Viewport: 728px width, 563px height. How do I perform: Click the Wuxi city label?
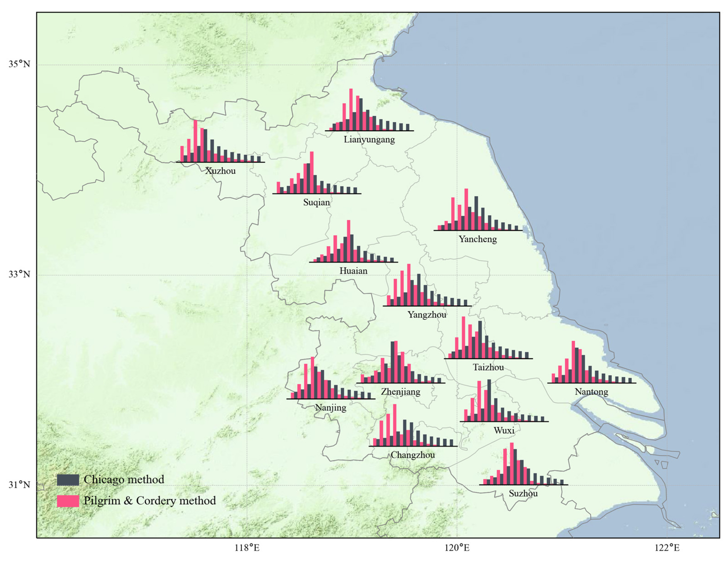[x=504, y=431]
